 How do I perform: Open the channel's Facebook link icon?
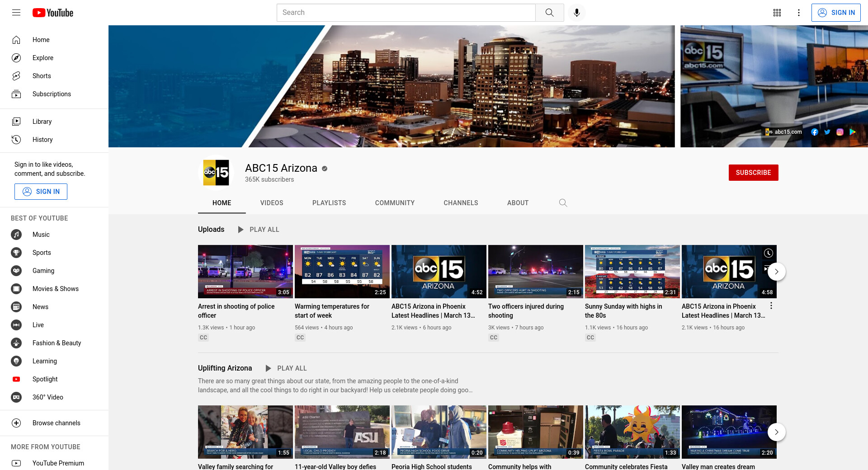tap(815, 132)
